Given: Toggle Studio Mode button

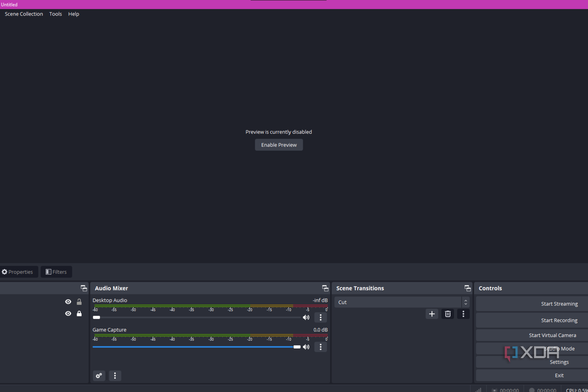Looking at the screenshot, I should [x=532, y=348].
